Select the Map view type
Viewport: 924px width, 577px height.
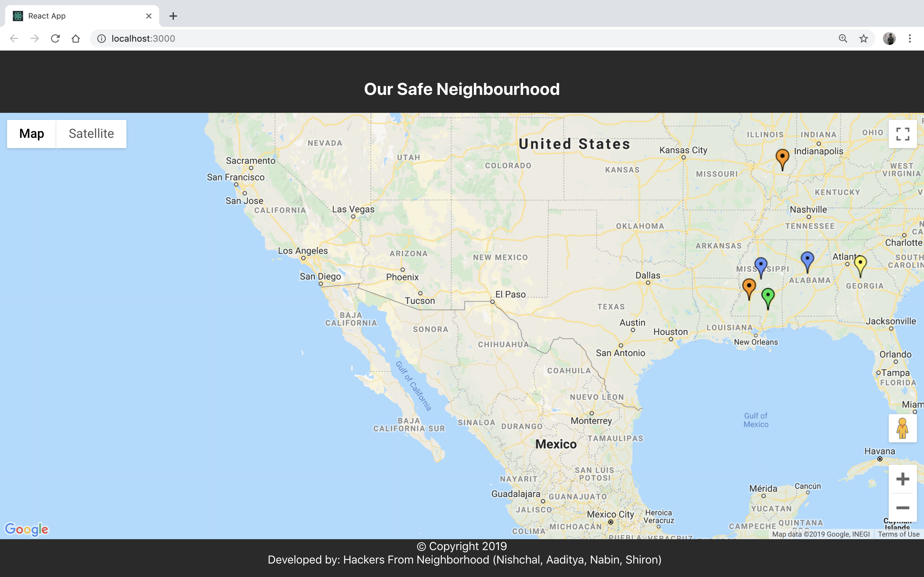[32, 134]
